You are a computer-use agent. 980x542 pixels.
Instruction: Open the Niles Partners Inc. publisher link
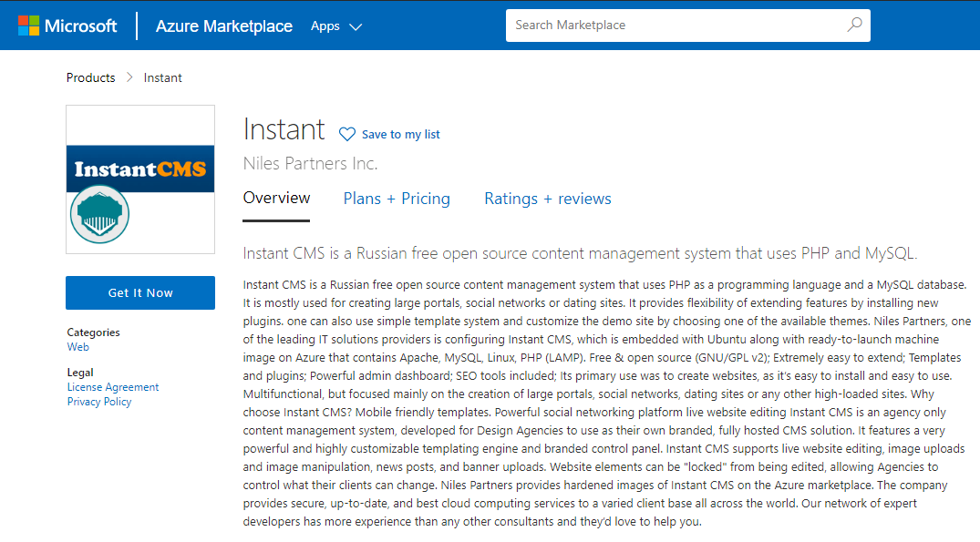coord(310,164)
